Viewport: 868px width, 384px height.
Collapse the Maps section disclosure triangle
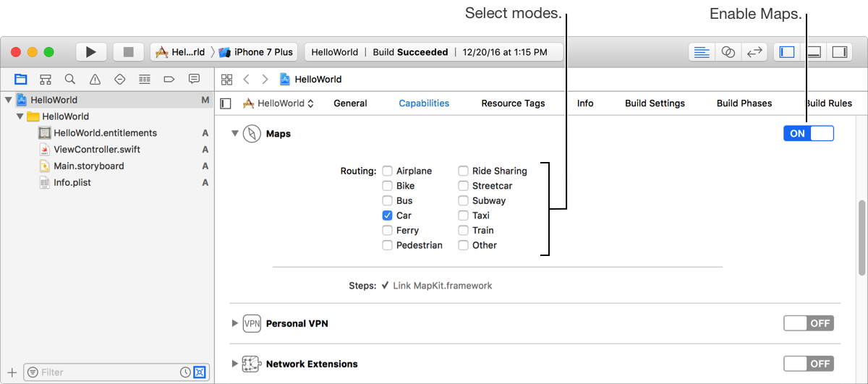pos(234,134)
